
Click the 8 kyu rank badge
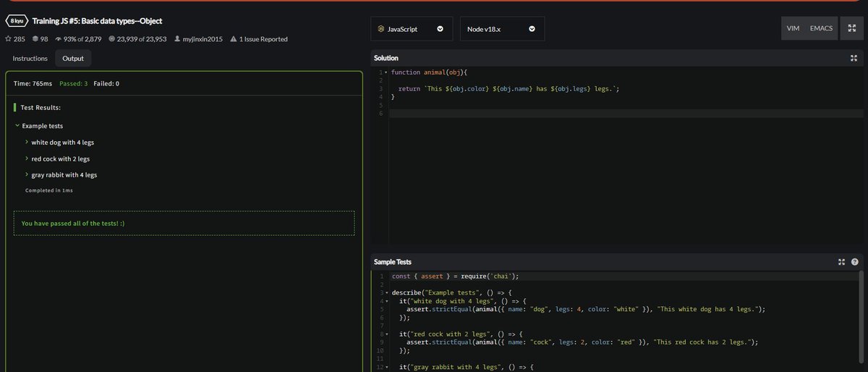click(x=18, y=21)
